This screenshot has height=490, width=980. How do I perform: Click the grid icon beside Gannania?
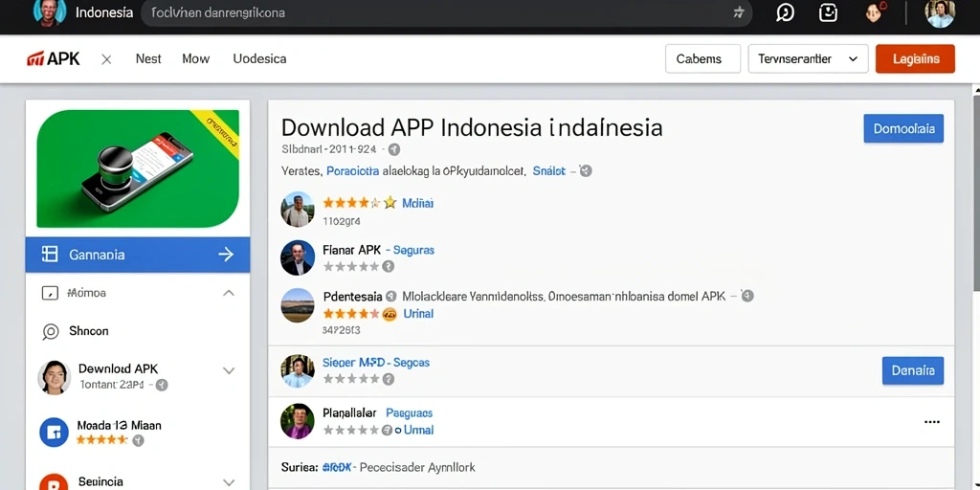50,254
